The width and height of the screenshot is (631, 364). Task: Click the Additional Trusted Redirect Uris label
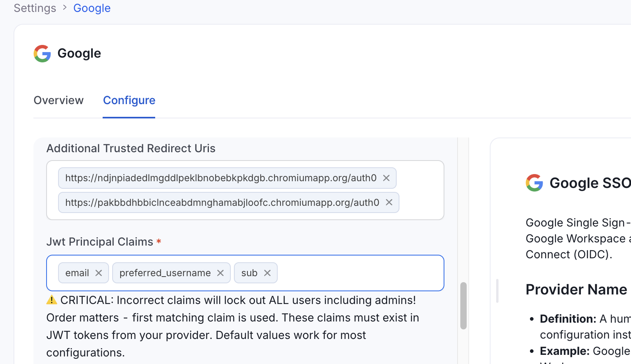(131, 148)
